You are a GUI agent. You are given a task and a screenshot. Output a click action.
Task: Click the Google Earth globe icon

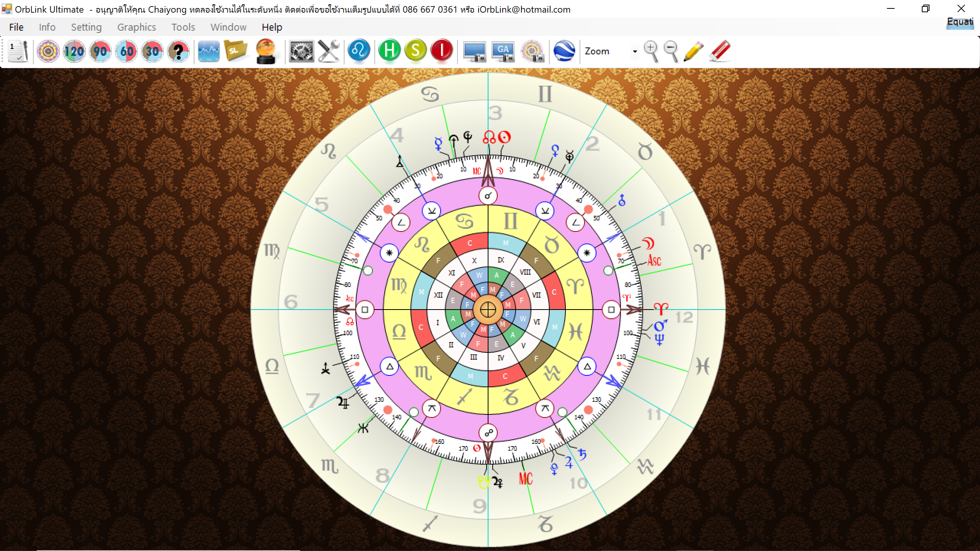pos(564,51)
